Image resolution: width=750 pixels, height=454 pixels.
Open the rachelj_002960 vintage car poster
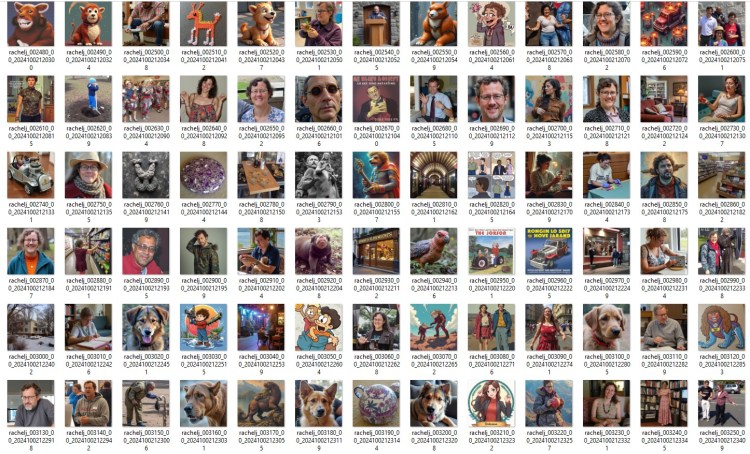pyautogui.click(x=549, y=252)
